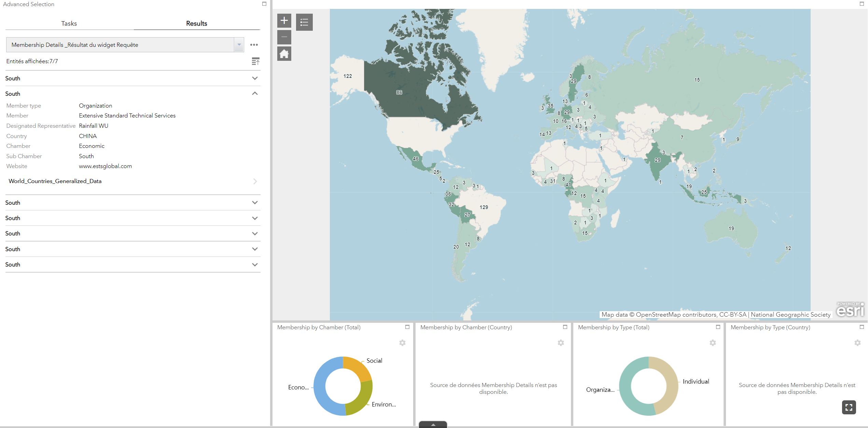Maximize the Membership by Type (Country) panel
Image resolution: width=868 pixels, height=428 pixels.
pos(862,327)
